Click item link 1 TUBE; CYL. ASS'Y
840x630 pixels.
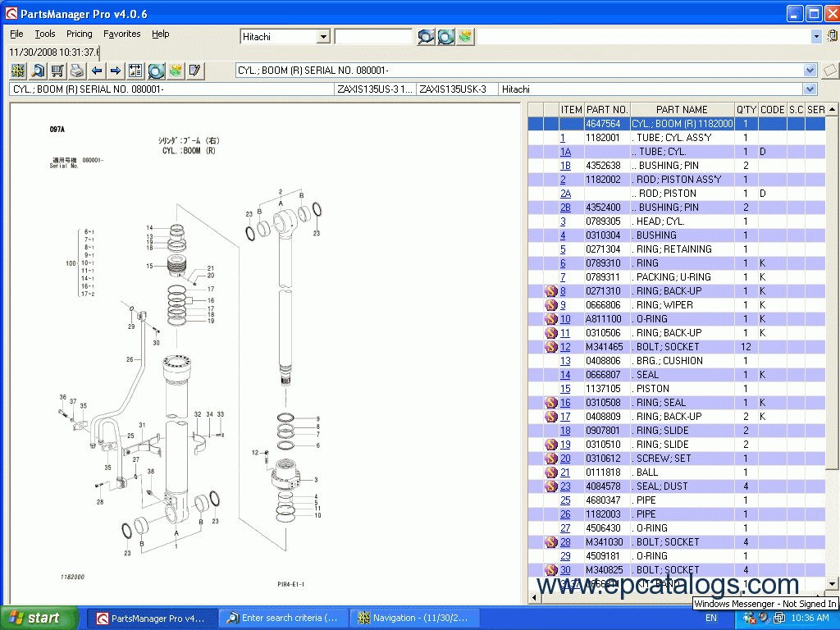(563, 138)
